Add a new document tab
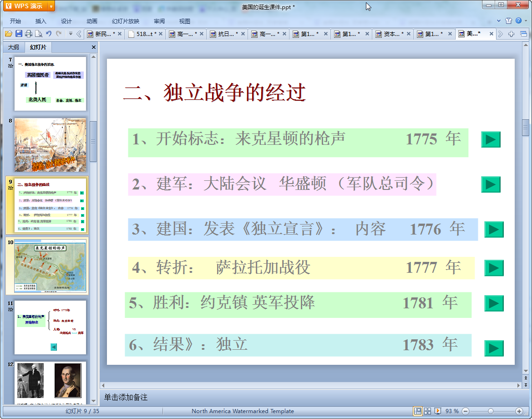 512,34
